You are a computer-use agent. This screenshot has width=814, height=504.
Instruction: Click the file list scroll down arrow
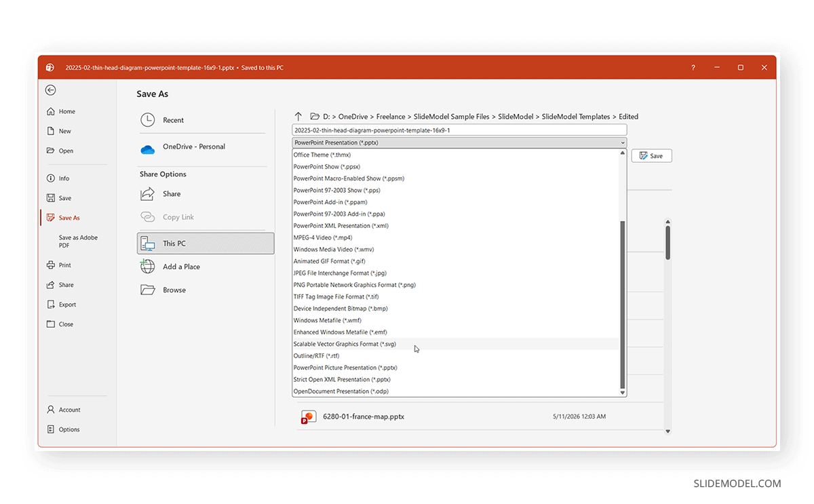[x=667, y=431]
